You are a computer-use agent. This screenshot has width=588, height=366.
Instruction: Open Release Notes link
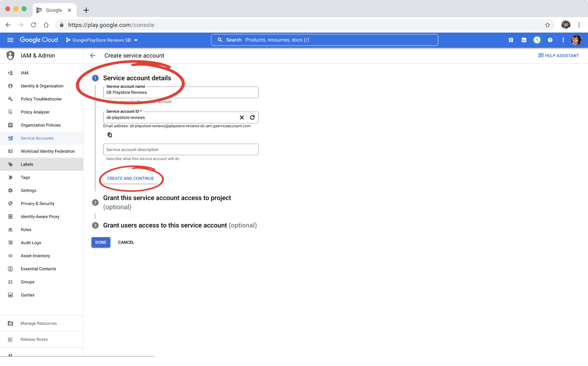coord(42,339)
